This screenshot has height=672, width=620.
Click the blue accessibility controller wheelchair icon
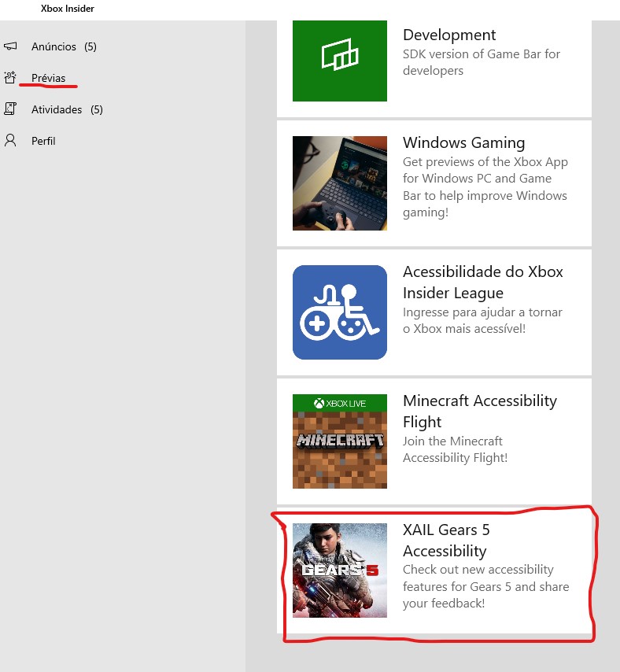[340, 312]
